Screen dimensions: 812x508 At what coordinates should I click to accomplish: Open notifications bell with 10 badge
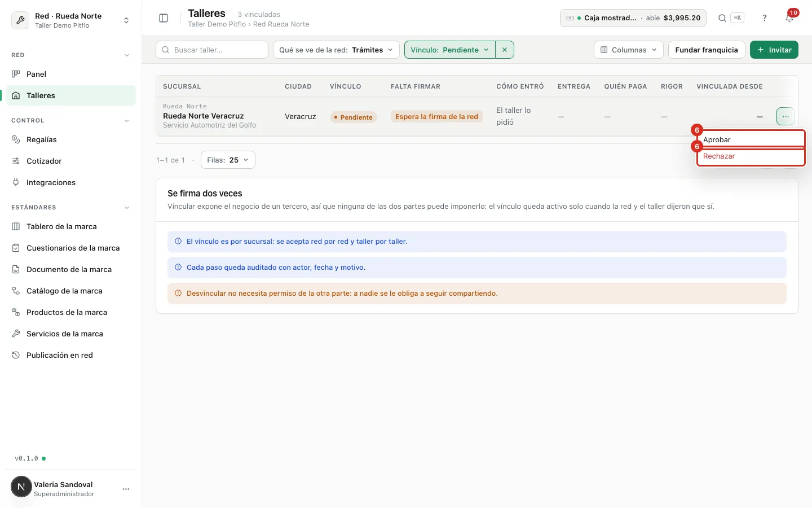[790, 18]
